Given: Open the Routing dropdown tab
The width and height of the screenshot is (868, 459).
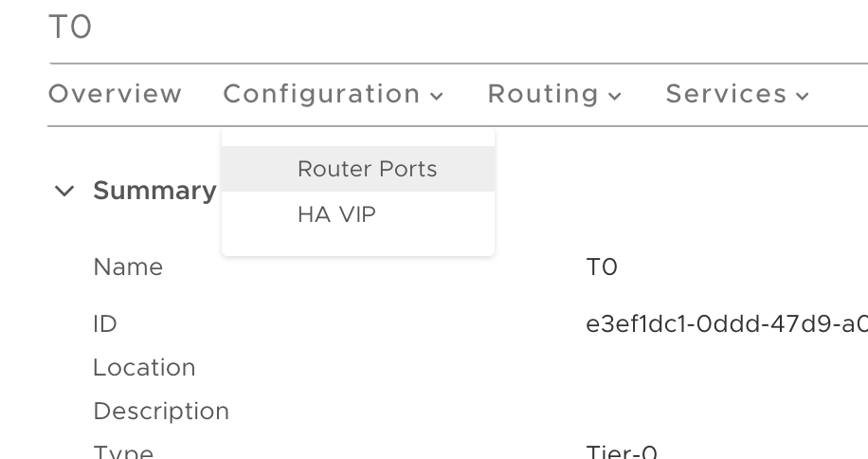Looking at the screenshot, I should pyautogui.click(x=543, y=94).
